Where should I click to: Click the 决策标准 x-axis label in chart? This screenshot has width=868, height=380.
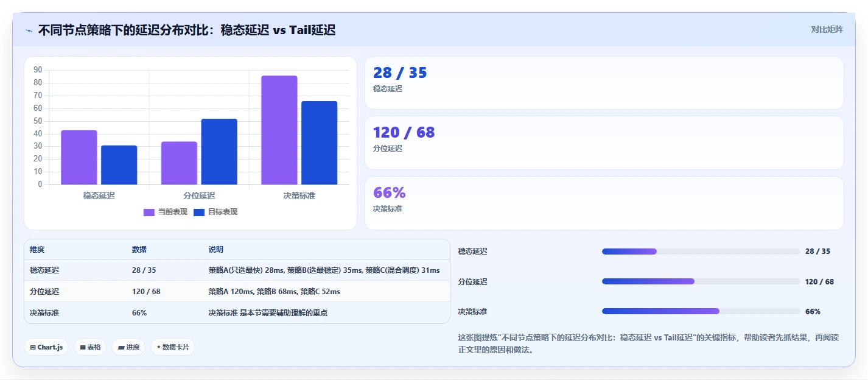299,195
